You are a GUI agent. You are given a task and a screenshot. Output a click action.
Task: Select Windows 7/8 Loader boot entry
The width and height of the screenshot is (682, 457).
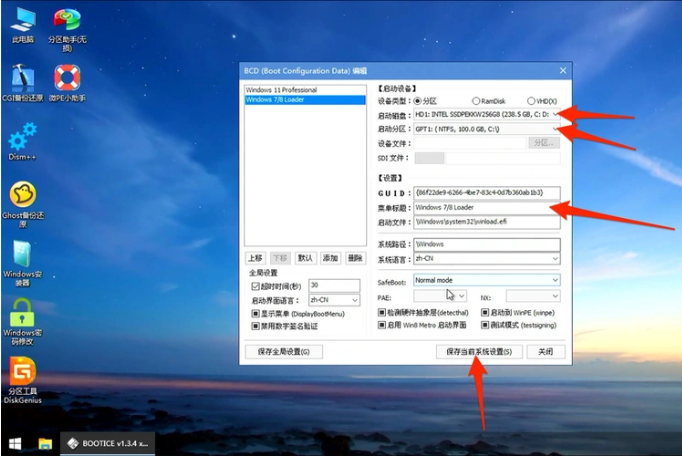[305, 100]
